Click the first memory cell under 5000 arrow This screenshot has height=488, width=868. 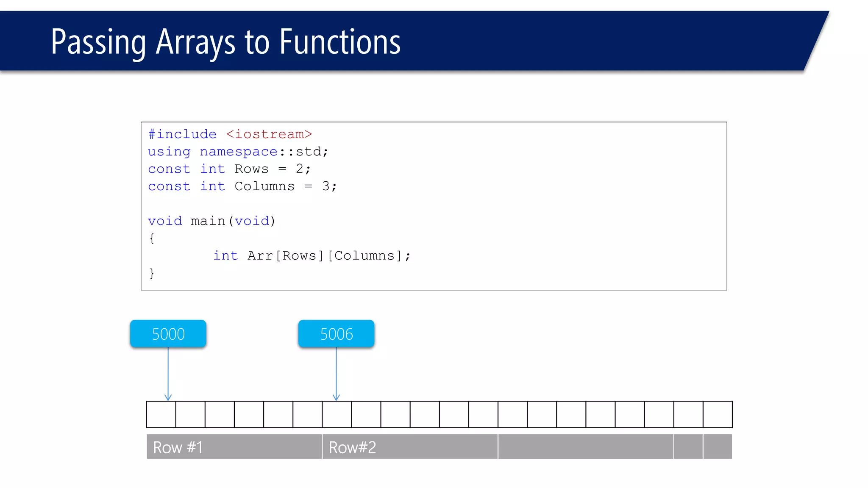pos(161,414)
